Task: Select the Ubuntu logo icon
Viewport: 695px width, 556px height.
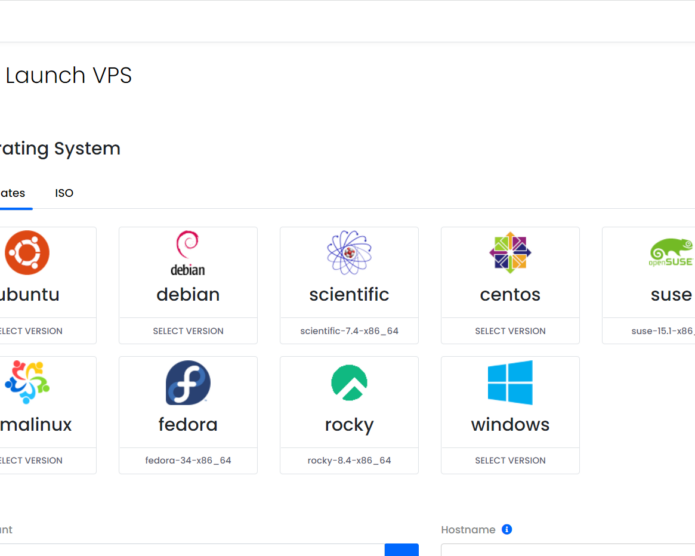Action: (27, 253)
